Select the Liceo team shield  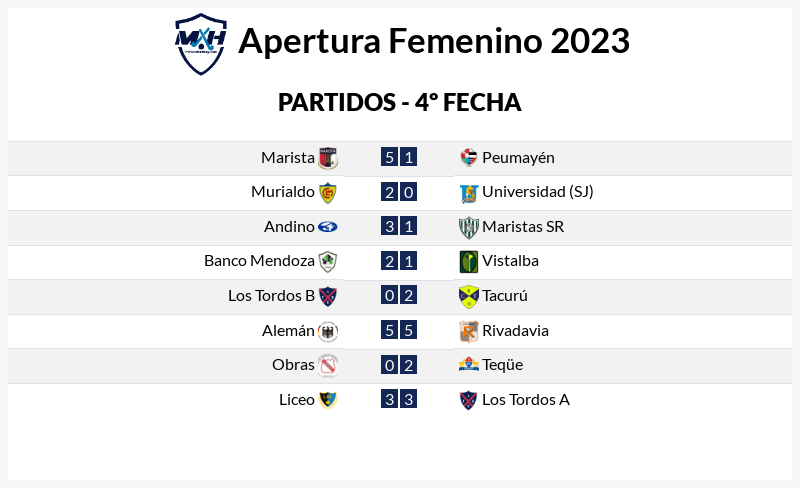328,400
